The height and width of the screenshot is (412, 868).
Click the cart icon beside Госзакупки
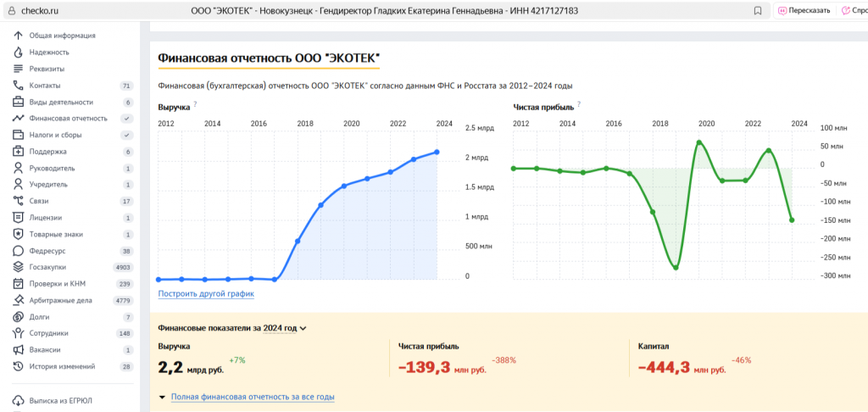[18, 267]
